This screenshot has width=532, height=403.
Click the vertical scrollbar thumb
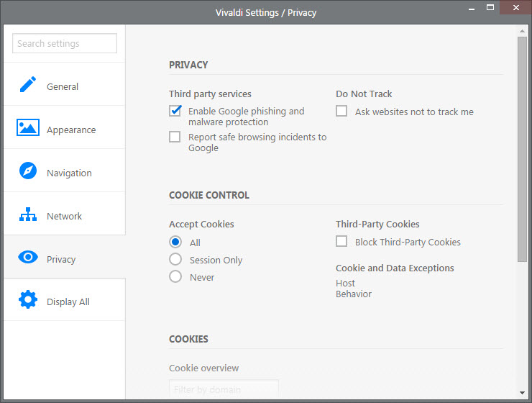[522, 149]
